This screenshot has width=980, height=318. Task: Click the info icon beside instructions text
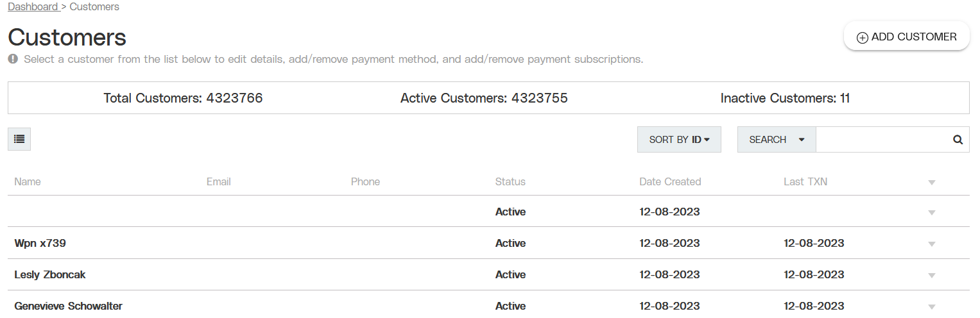coord(13,59)
